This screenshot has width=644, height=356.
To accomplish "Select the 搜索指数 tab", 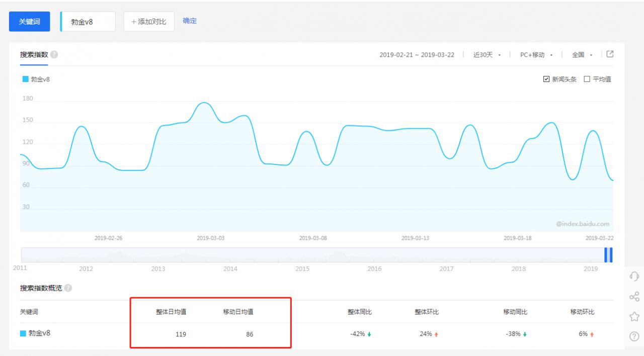I will [34, 54].
